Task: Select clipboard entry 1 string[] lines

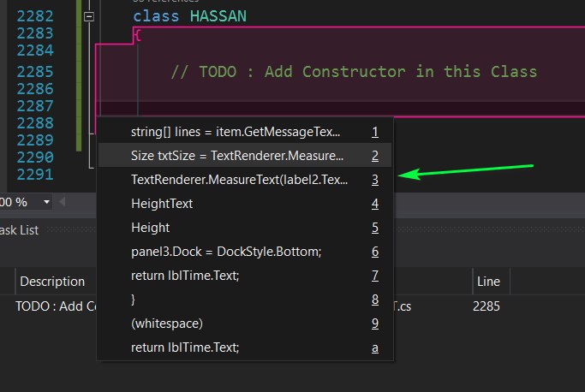Action: coord(245,132)
